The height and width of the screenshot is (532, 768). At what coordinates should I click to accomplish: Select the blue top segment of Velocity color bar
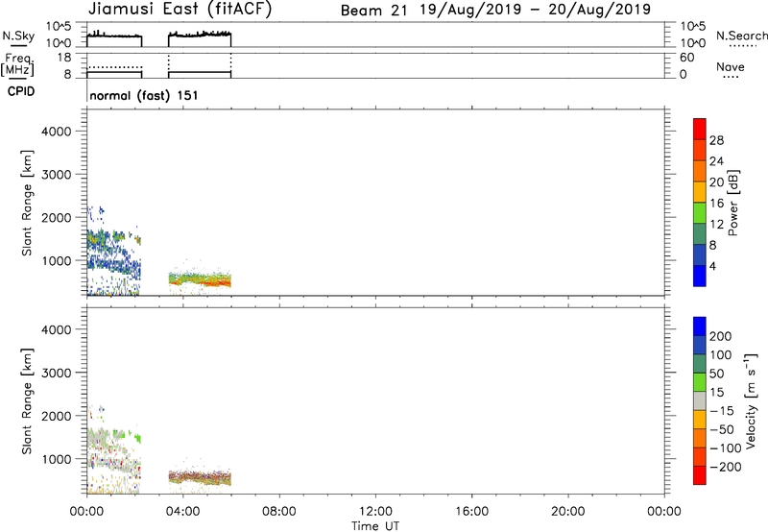[700, 326]
